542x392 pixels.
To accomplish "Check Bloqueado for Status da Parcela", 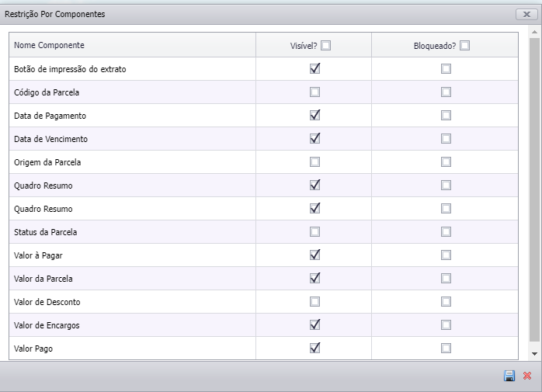I will [446, 231].
